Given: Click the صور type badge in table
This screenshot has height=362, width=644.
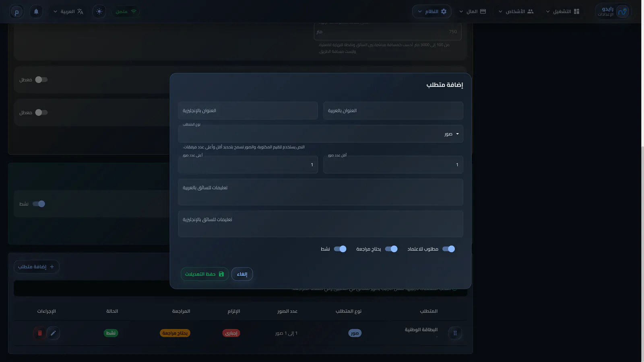Looking at the screenshot, I should click(355, 333).
